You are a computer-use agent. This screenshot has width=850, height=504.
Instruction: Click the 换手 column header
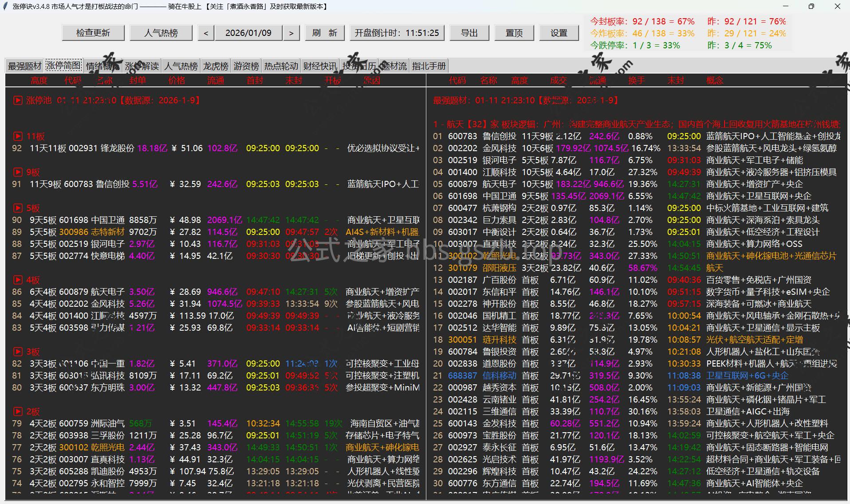637,80
